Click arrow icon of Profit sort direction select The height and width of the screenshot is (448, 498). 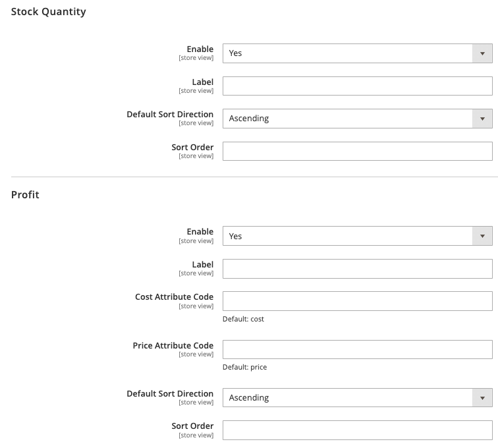coord(482,397)
